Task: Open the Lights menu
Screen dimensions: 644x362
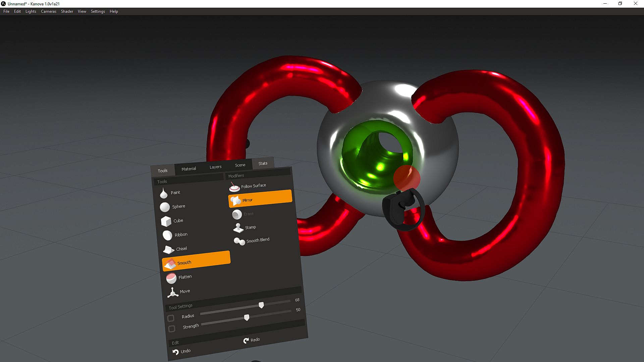Action: [x=31, y=11]
